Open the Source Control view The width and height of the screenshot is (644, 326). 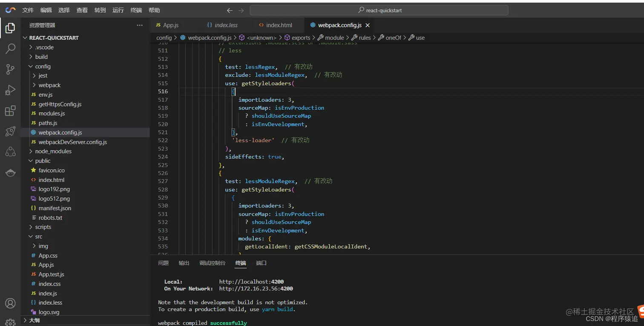pyautogui.click(x=10, y=69)
